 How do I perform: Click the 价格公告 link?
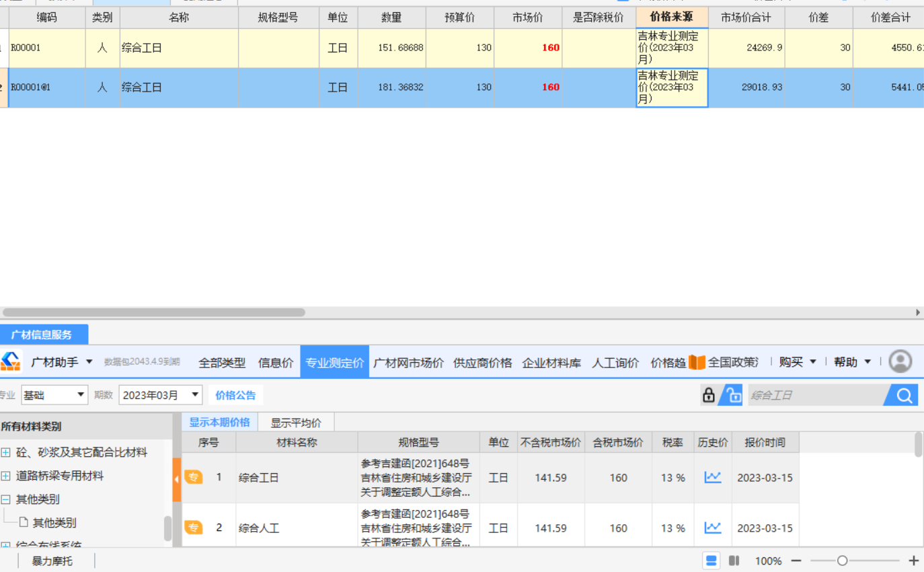(235, 395)
